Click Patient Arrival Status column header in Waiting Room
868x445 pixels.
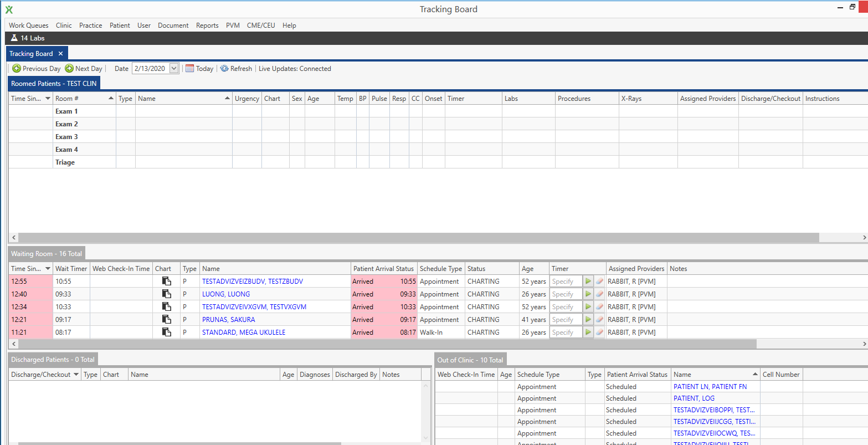coord(384,269)
